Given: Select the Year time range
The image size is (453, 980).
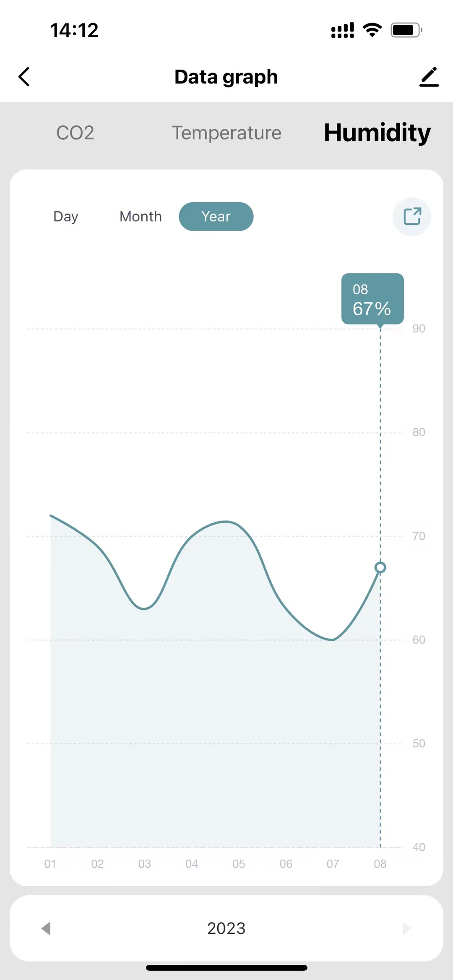Looking at the screenshot, I should [216, 216].
